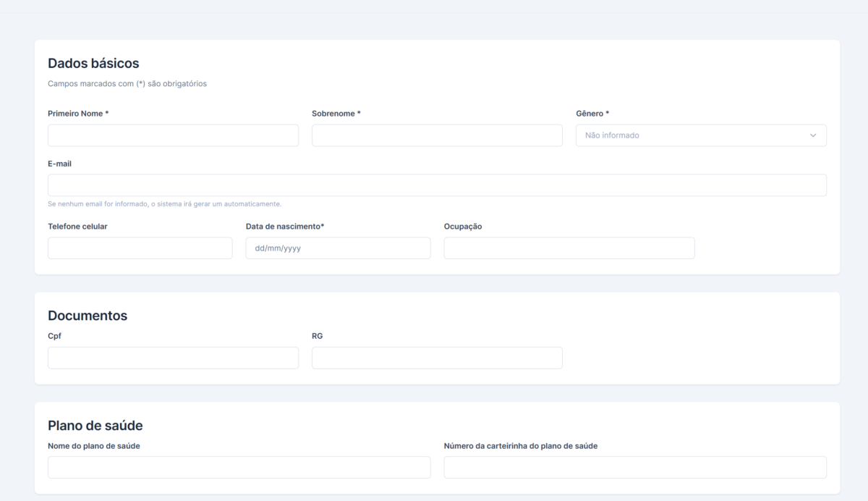This screenshot has height=501, width=868.
Task: Click the automatic email generation hint text
Action: point(164,203)
